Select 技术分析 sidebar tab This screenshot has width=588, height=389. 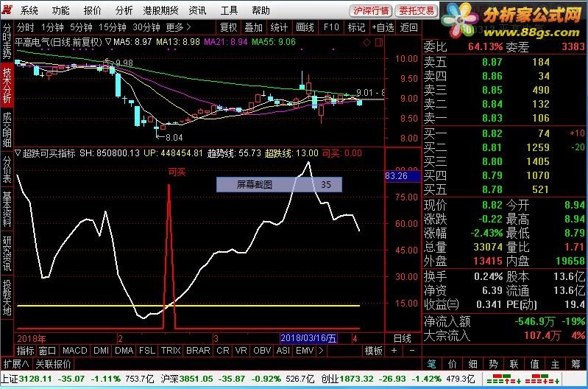7,85
